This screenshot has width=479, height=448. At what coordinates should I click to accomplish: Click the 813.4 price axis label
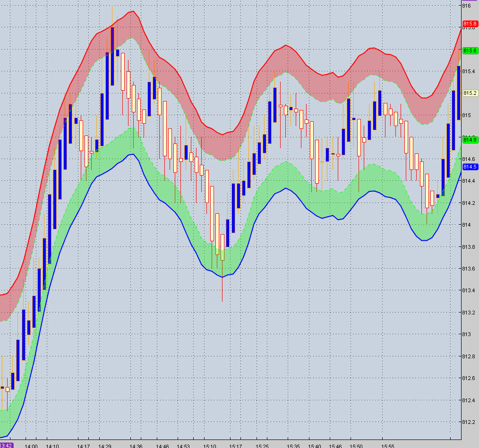[469, 290]
